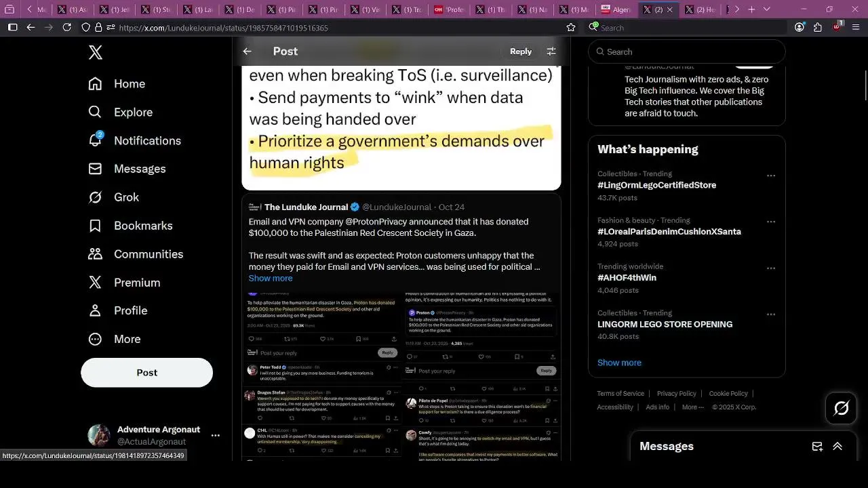Open Premium X icon in sidebar
Viewport: 868px width, 488px height.
96,283
